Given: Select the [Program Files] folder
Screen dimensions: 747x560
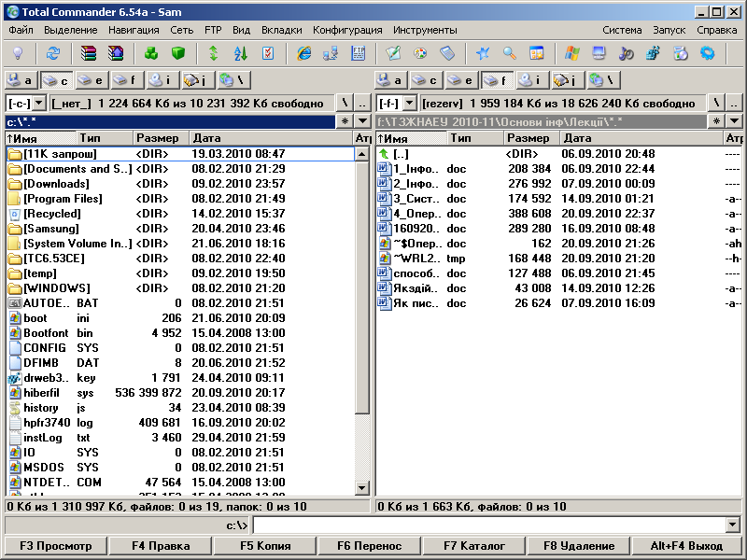Looking at the screenshot, I should [181, 199].
